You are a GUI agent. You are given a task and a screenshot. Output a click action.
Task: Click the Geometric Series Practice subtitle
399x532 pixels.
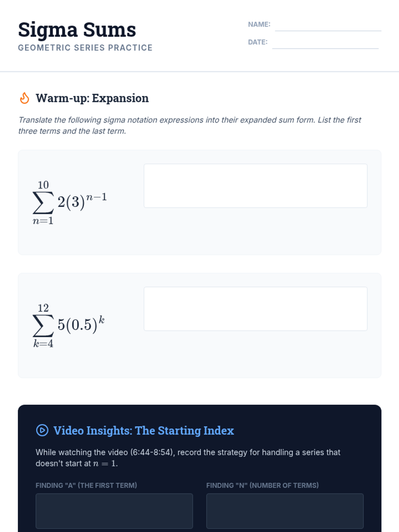pyautogui.click(x=85, y=48)
